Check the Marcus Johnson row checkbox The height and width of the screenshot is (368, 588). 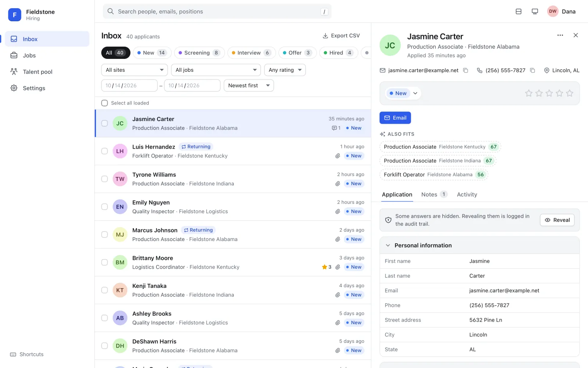click(104, 234)
